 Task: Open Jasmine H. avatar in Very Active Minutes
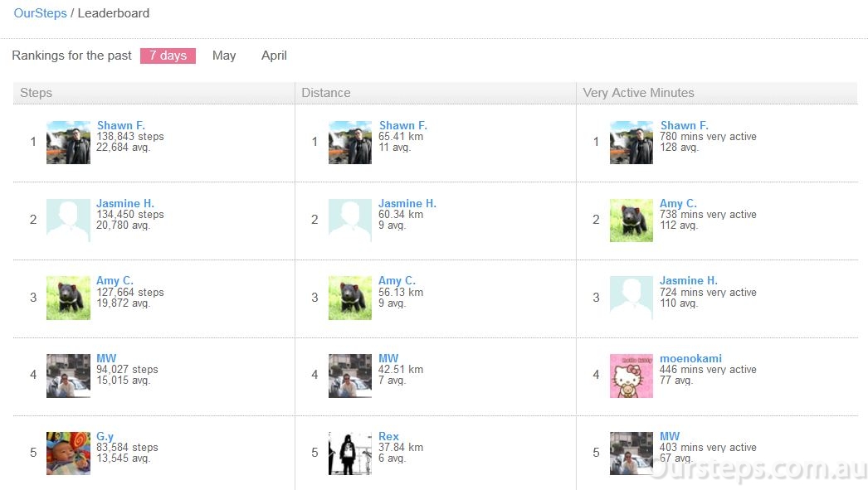pyautogui.click(x=631, y=298)
